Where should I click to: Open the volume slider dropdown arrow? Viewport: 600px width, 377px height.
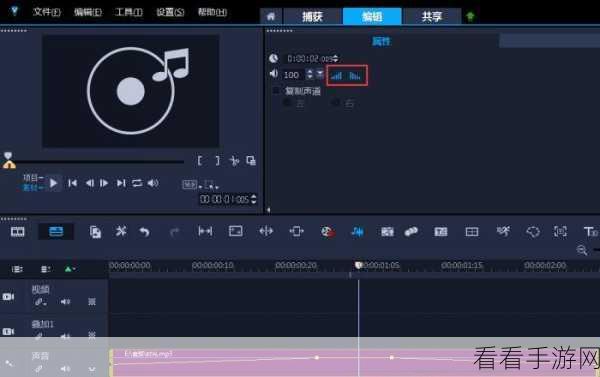point(320,74)
